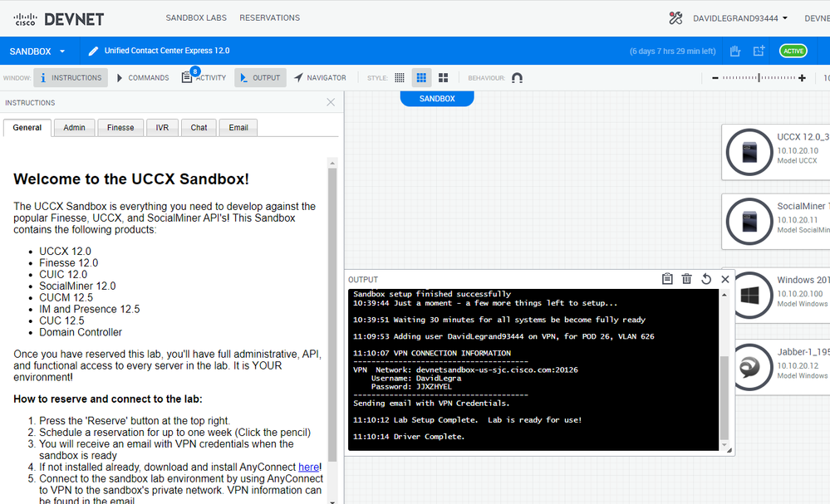The width and height of the screenshot is (830, 504).
Task: Click the instructions scroll up arrow
Action: [x=332, y=163]
